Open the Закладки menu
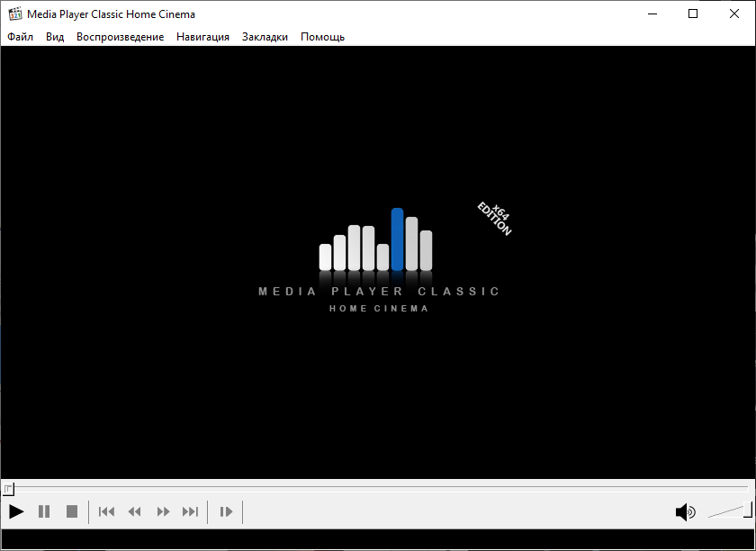The height and width of the screenshot is (551, 756). tap(265, 37)
